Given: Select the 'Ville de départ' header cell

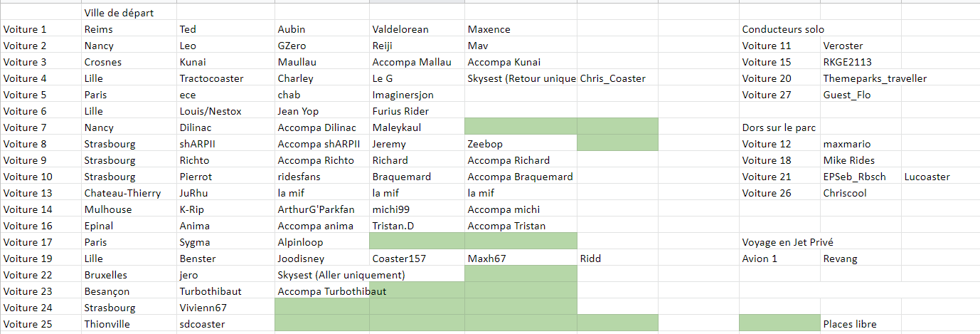Looking at the screenshot, I should click(x=119, y=13).
